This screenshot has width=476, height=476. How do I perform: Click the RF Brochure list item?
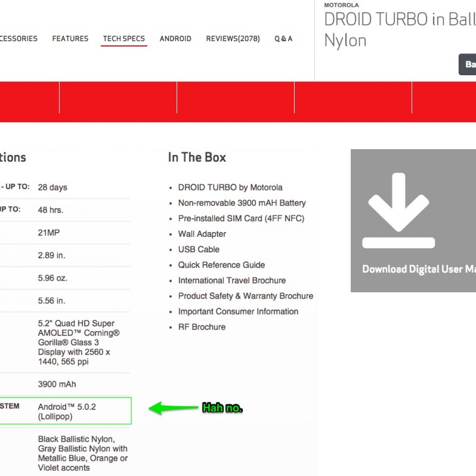click(x=202, y=327)
